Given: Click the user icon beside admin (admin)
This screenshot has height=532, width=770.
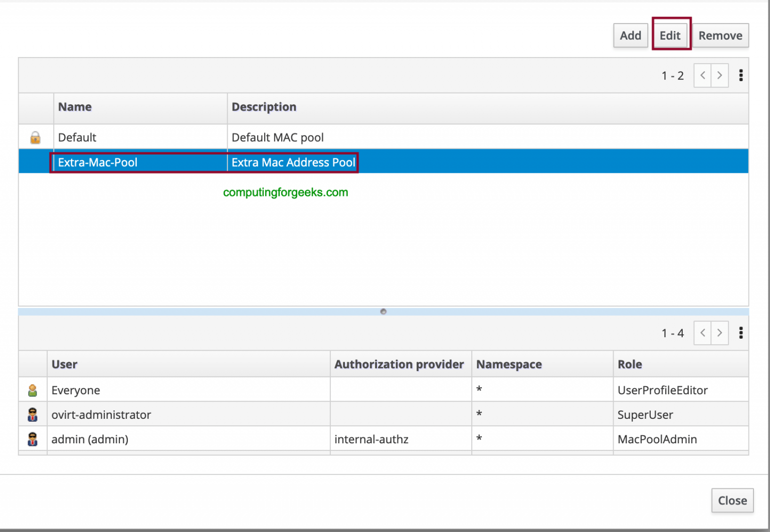Looking at the screenshot, I should coord(32,438).
